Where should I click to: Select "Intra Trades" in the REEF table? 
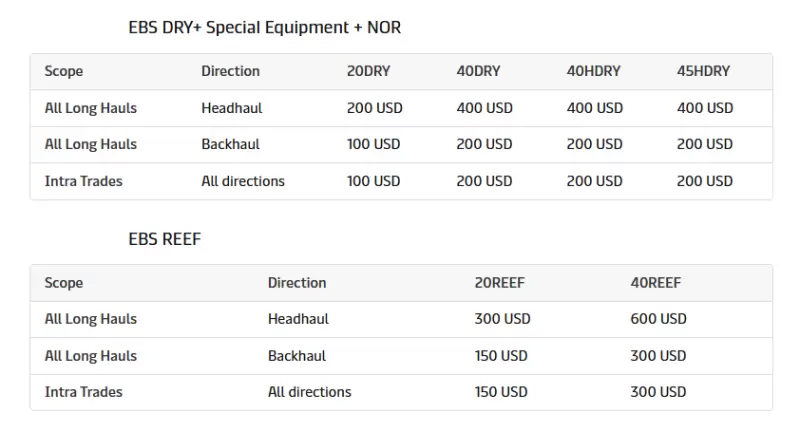click(x=84, y=392)
